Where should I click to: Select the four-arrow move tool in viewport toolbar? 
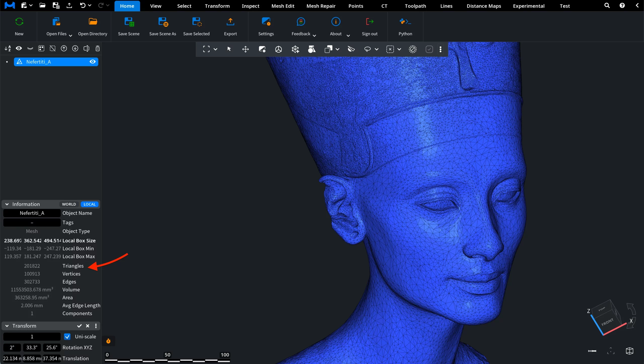point(246,49)
